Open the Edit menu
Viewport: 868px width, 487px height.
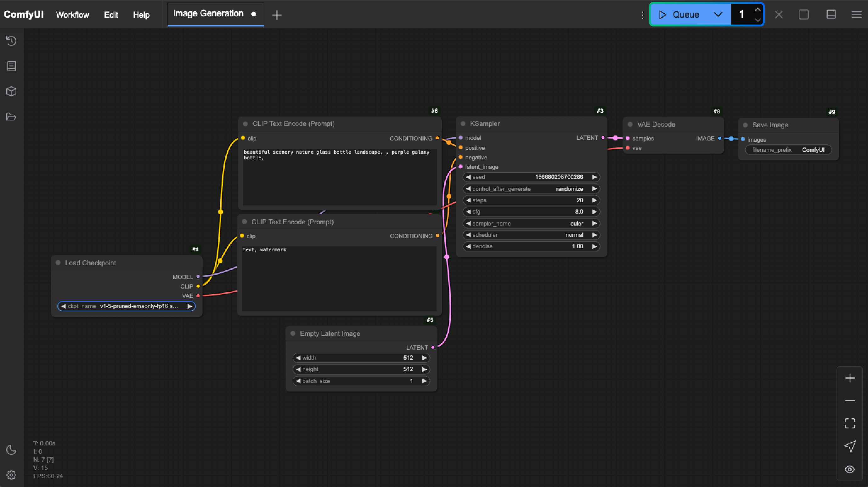(111, 15)
